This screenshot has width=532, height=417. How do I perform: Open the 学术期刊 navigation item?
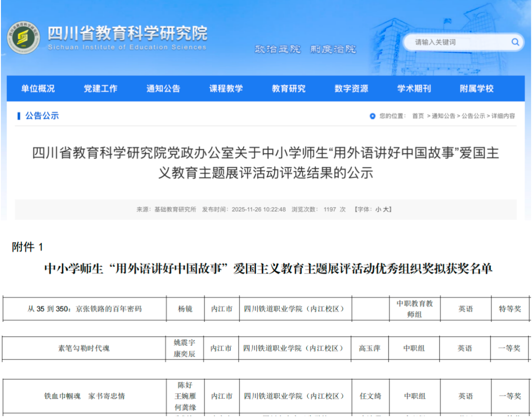pos(414,89)
